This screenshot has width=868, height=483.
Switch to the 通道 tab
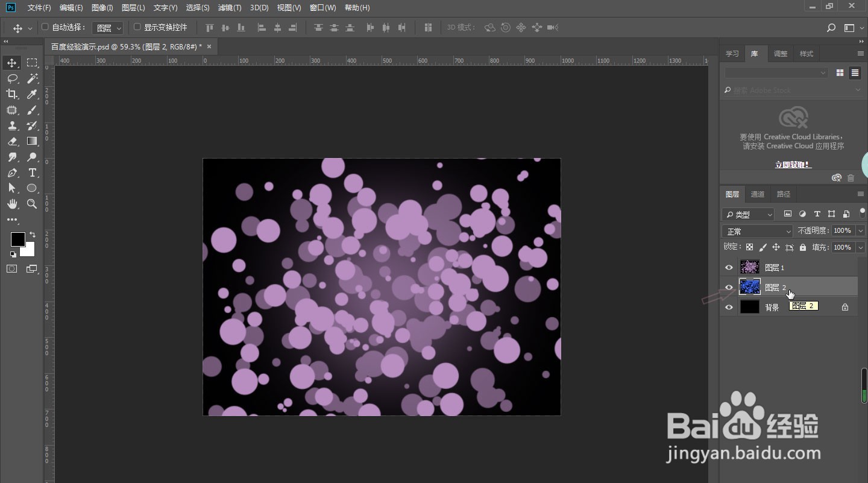758,194
